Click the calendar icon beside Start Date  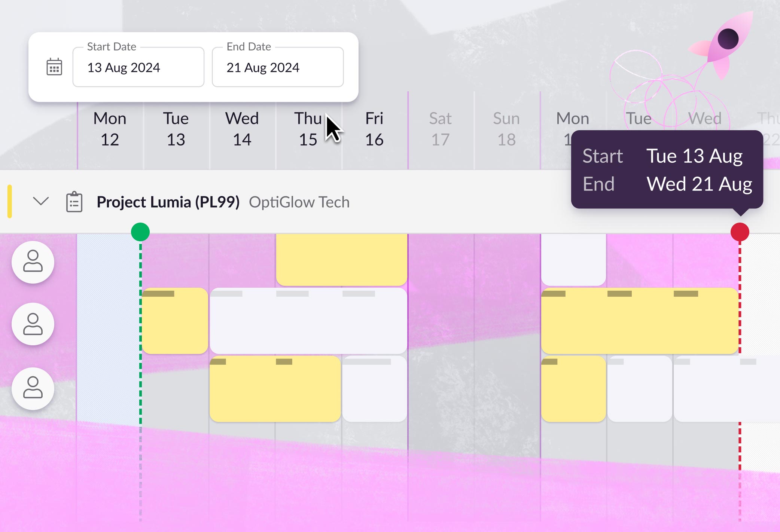click(54, 67)
